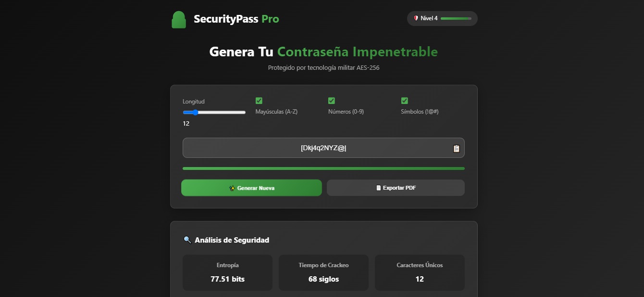The image size is (644, 297).
Task: Generate a new password with Generar Nueva
Action: 251,188
